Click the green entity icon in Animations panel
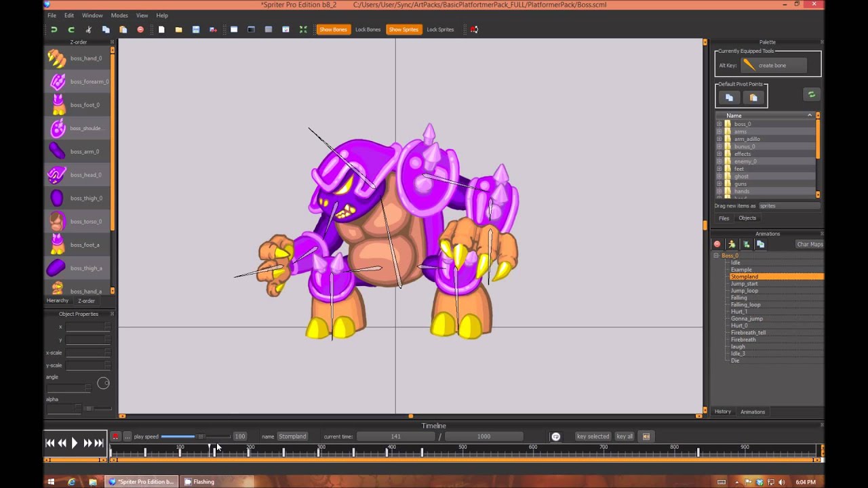The width and height of the screenshot is (868, 488). (746, 244)
